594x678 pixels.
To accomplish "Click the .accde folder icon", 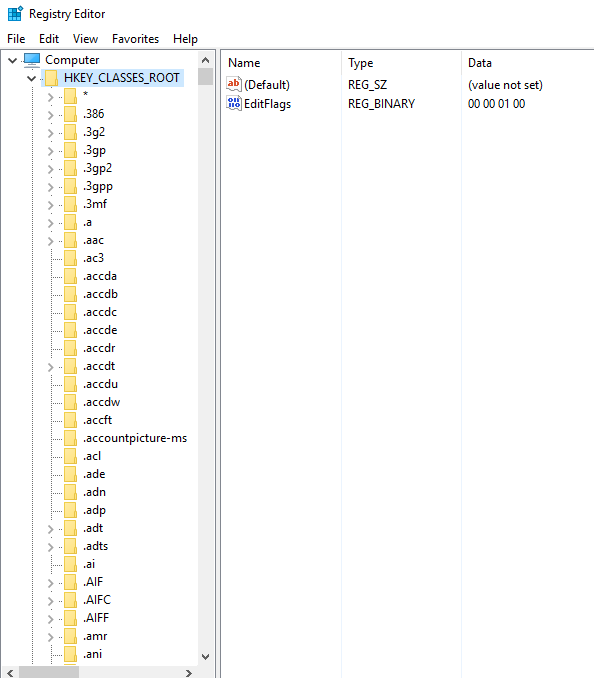I will click(x=70, y=330).
